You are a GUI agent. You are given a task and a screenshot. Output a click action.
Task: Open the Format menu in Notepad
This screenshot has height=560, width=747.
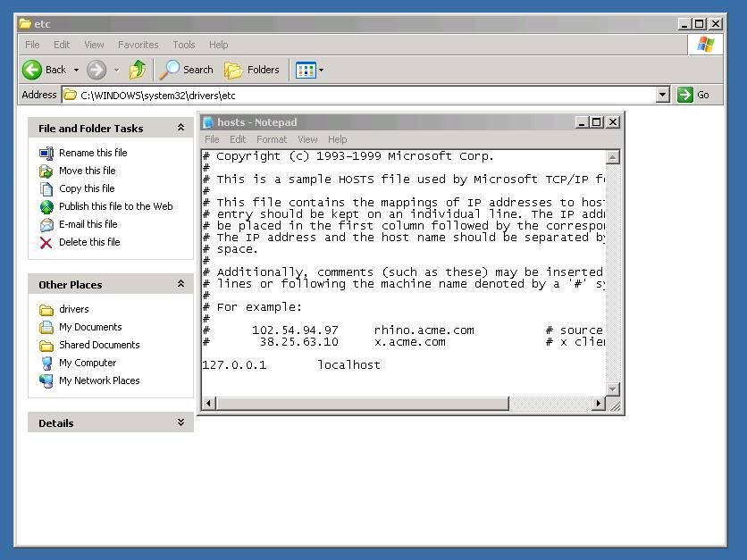coord(272,139)
